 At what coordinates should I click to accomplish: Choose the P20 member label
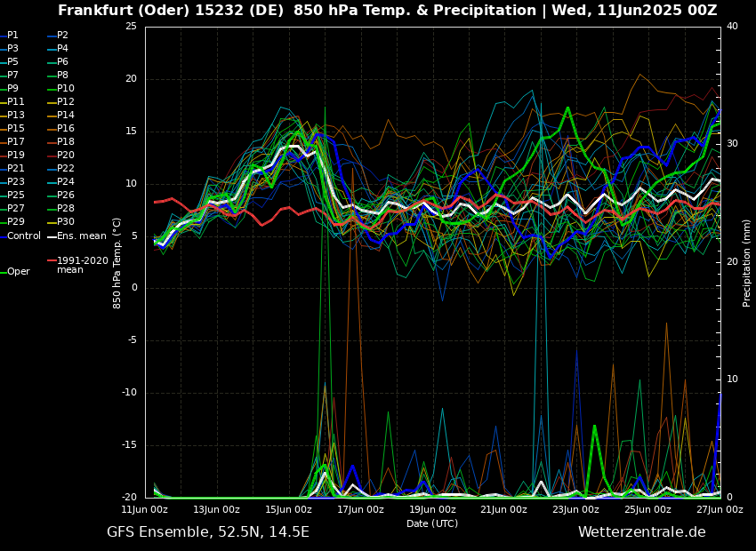[x=60, y=156]
